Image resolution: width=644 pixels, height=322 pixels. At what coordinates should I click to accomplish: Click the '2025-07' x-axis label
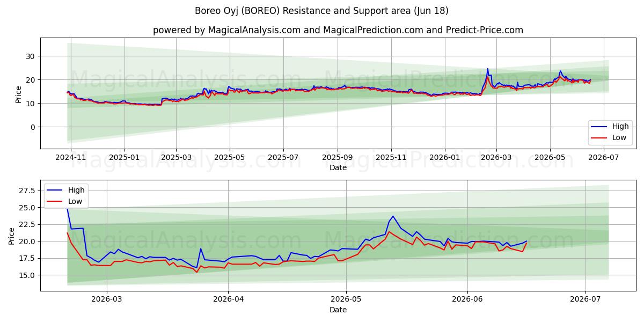tap(283, 157)
